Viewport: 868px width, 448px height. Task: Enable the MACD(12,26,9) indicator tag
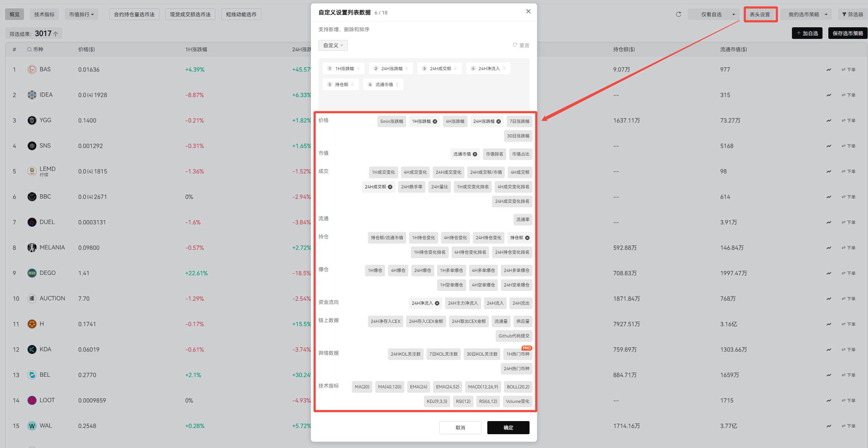(x=483, y=387)
